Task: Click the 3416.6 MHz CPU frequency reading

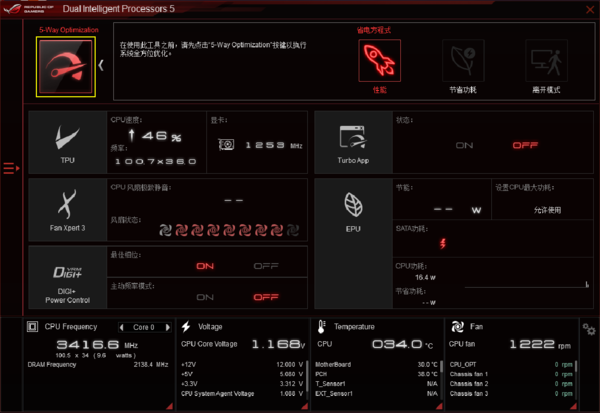Action: coord(97,345)
